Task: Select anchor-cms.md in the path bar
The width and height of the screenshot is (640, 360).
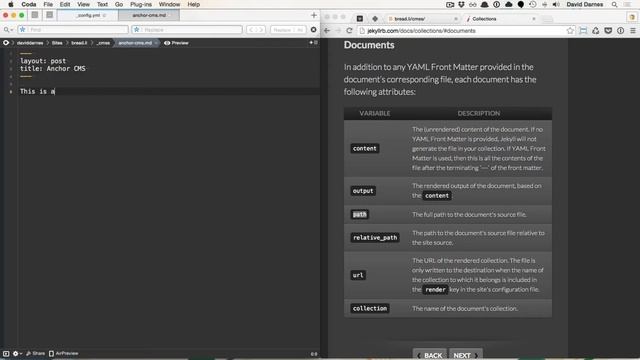Action: click(135, 43)
